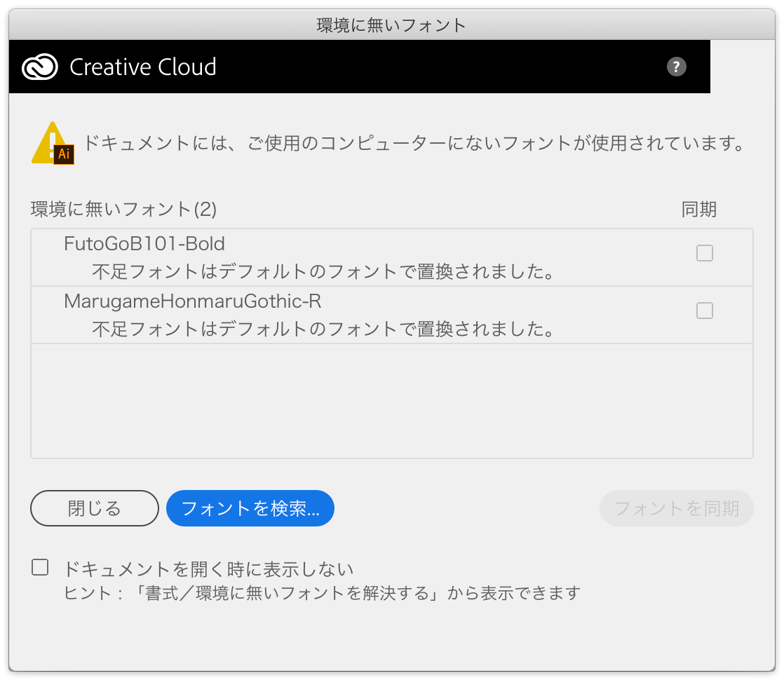Click the Creative Cloud title text
This screenshot has height=680, width=784.
pos(143,67)
